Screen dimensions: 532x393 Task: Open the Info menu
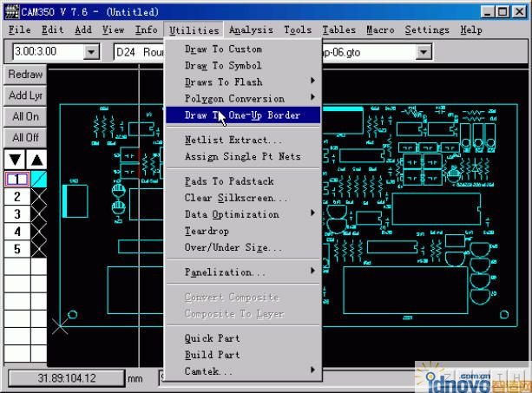[146, 29]
